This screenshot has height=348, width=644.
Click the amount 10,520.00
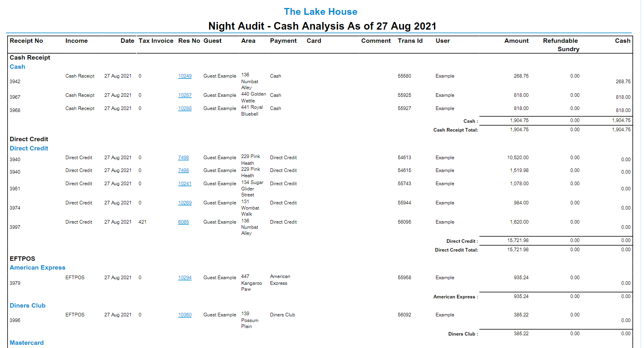[x=518, y=158]
